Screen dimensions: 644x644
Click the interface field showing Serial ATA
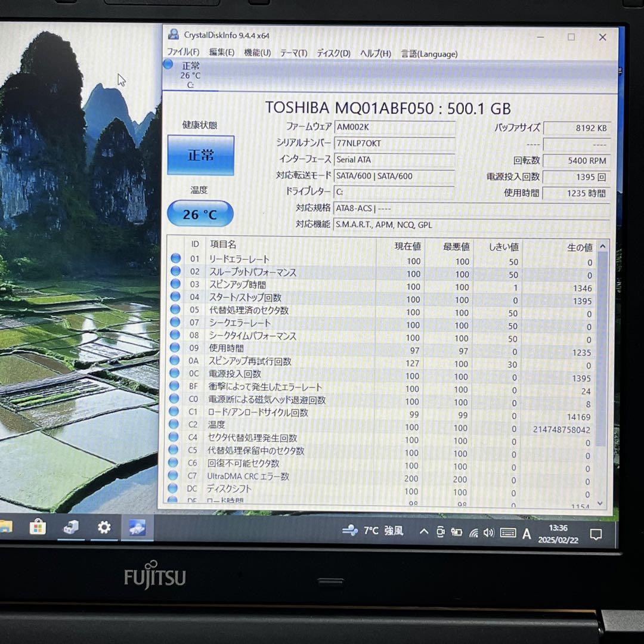(x=394, y=160)
